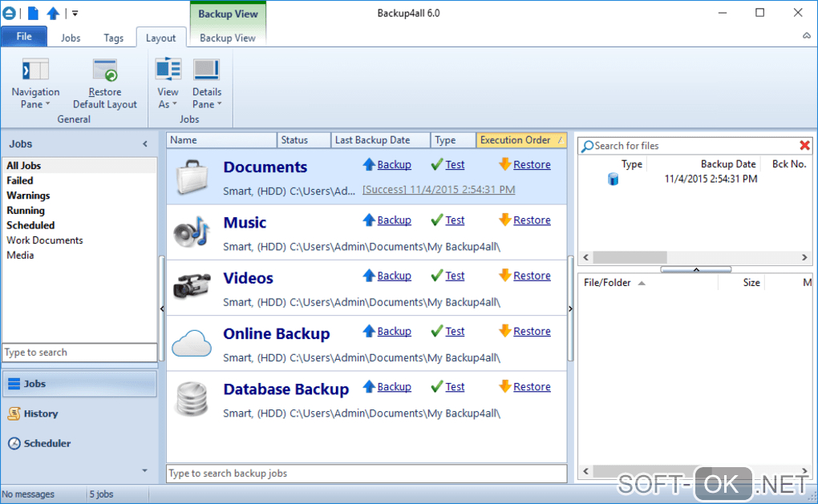Click the green checkmark icon for Documents Test
This screenshot has width=818, height=504.
(436, 165)
